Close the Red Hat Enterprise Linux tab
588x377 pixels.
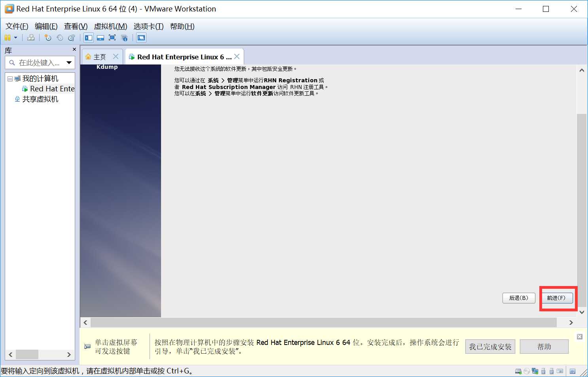(x=237, y=57)
